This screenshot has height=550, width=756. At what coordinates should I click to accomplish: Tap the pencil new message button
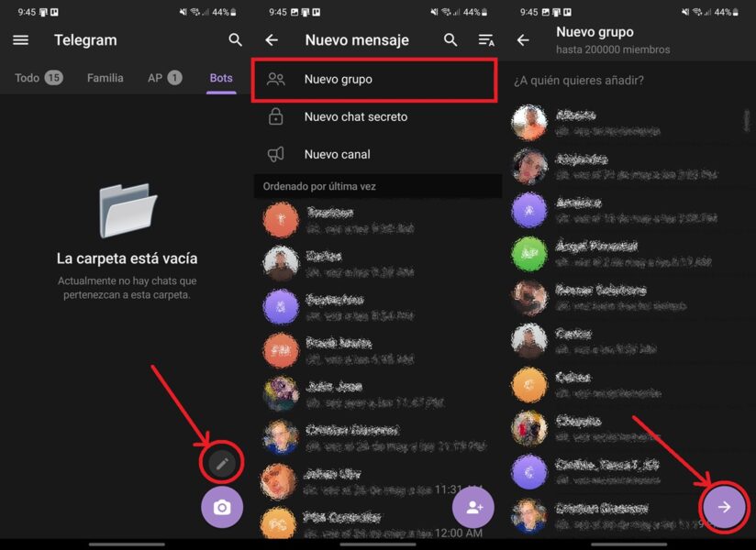(222, 463)
